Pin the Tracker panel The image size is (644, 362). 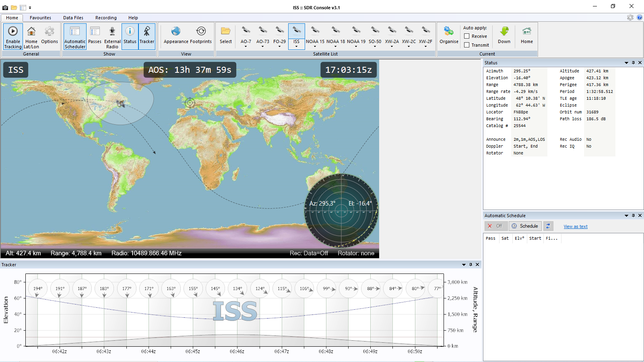click(x=471, y=265)
